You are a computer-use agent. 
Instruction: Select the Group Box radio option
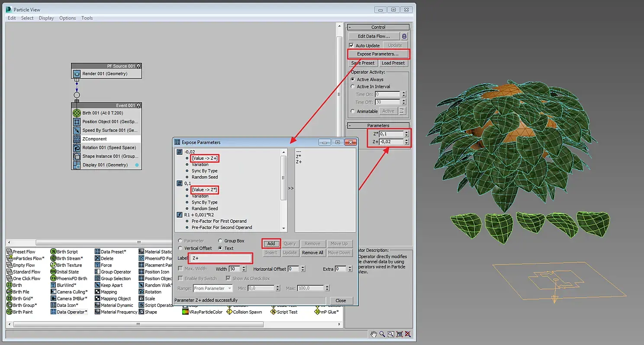tap(220, 241)
